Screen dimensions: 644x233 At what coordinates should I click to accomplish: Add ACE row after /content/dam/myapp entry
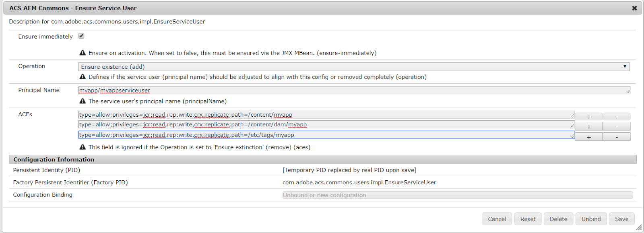[589, 127]
